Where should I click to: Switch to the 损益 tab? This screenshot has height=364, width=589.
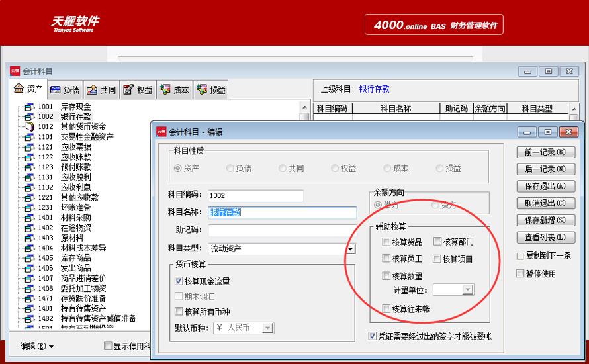tap(212, 90)
